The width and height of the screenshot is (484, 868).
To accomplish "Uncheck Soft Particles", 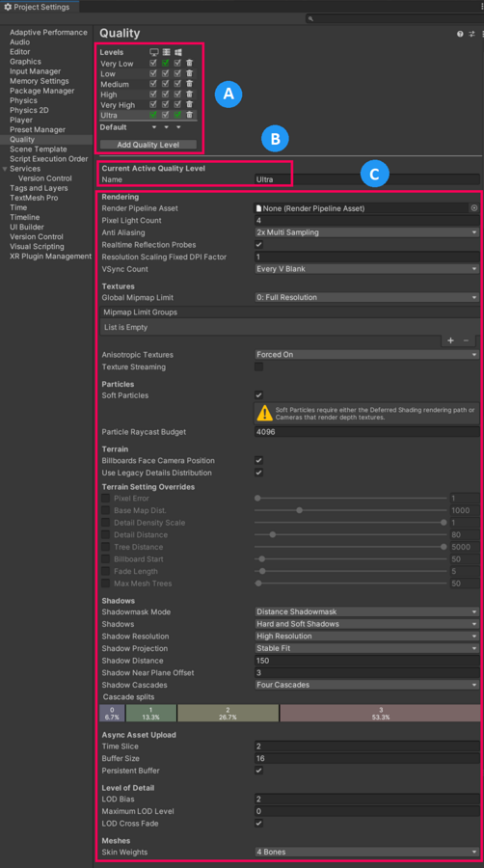I will pos(258,395).
